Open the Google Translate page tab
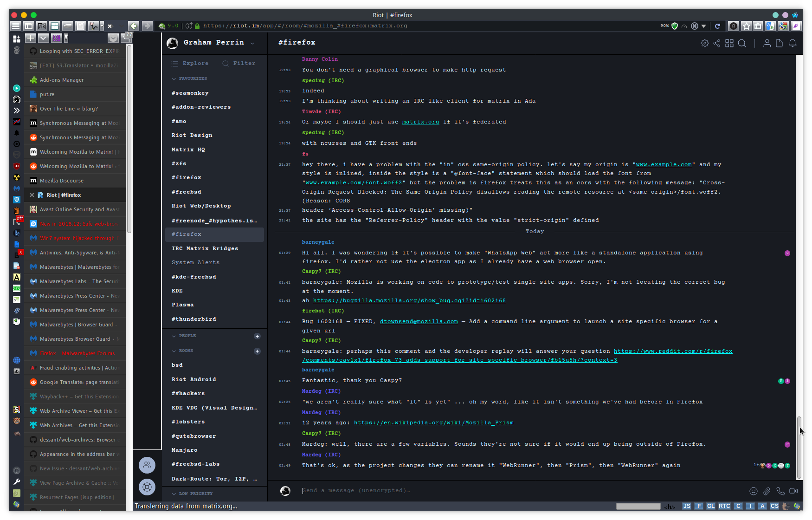The image size is (812, 520). coord(75,382)
